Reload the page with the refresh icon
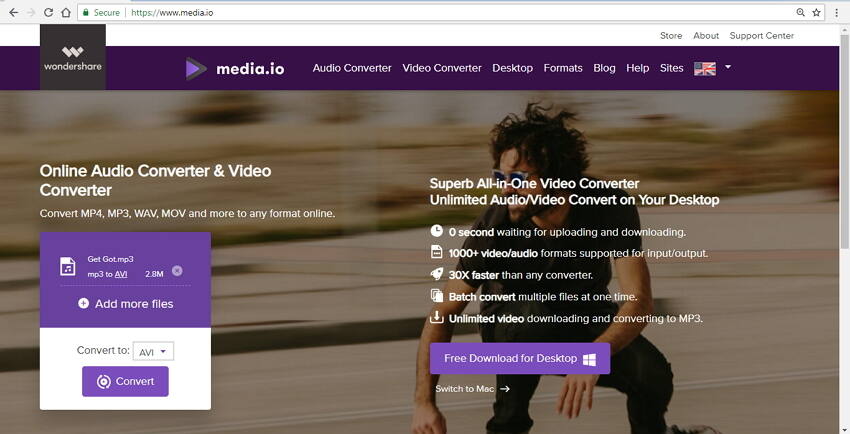 (48, 12)
